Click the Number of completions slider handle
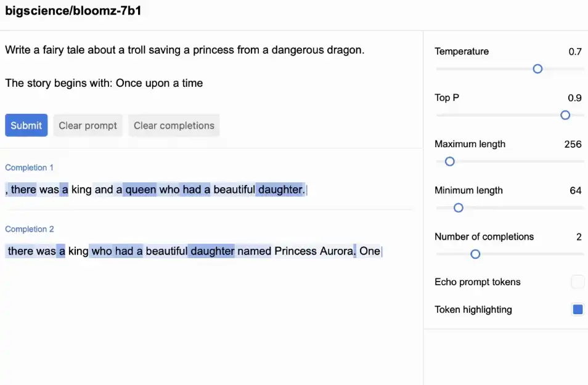The height and width of the screenshot is (385, 588). [475, 254]
